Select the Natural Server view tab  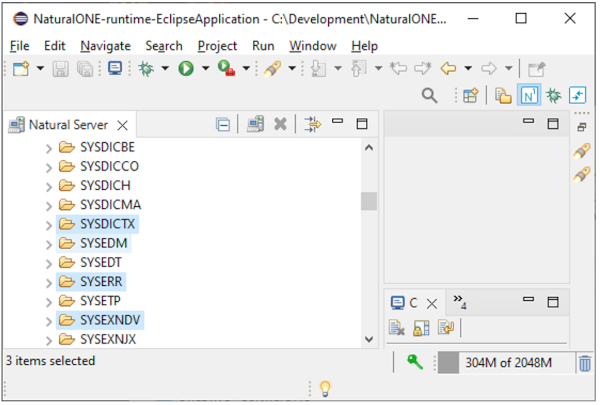click(68, 125)
